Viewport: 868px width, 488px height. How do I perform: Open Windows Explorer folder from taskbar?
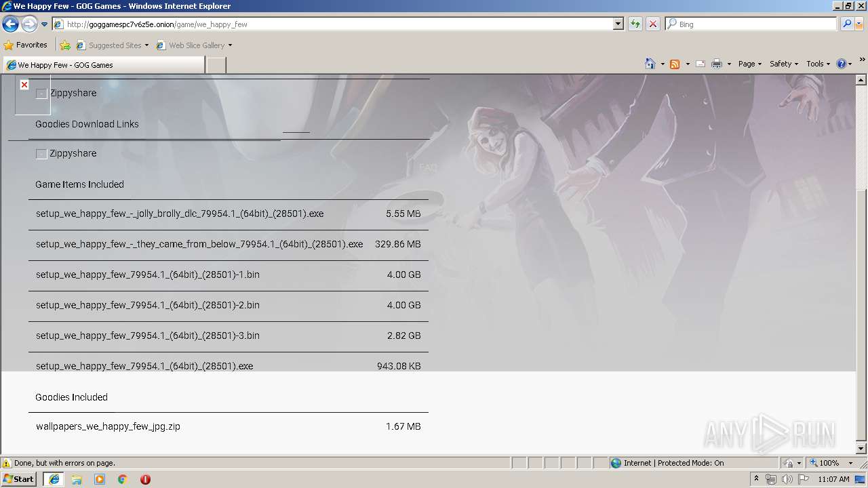coord(77,479)
